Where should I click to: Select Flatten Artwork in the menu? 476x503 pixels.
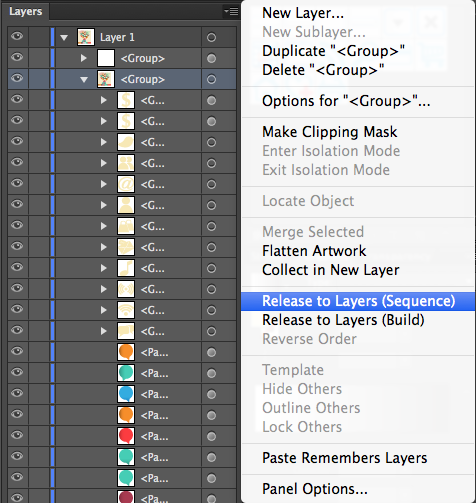tap(314, 251)
